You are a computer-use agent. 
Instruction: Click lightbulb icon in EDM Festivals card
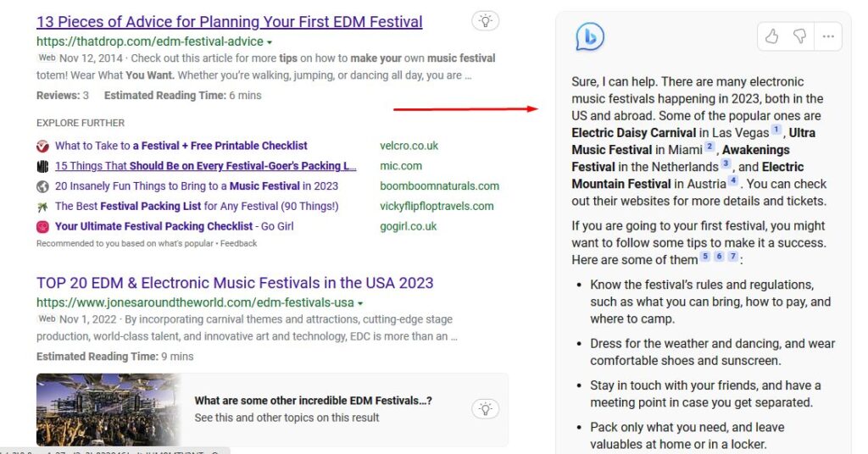click(486, 409)
